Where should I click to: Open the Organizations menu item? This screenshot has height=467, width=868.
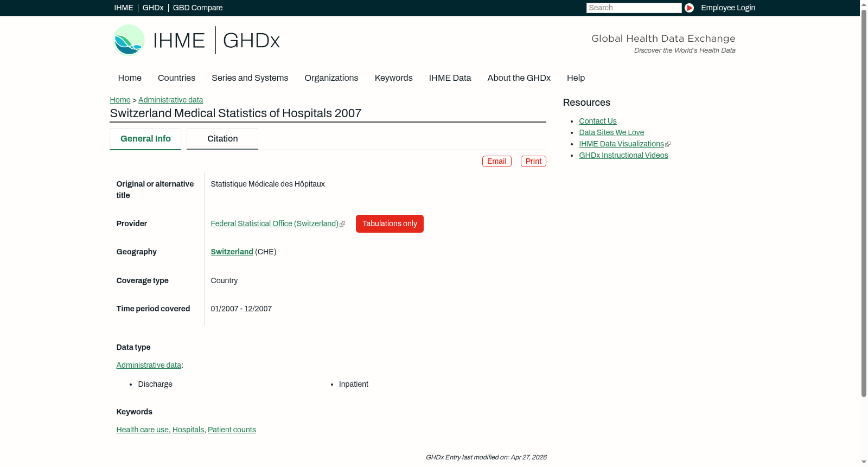click(331, 78)
